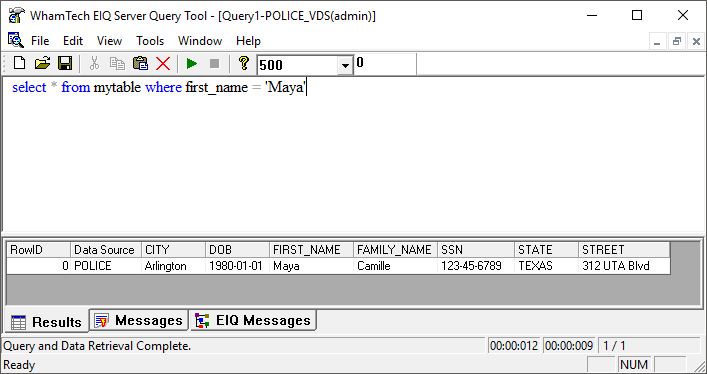
Task: Click the 00:00:009 status bar timer
Action: coord(569,346)
